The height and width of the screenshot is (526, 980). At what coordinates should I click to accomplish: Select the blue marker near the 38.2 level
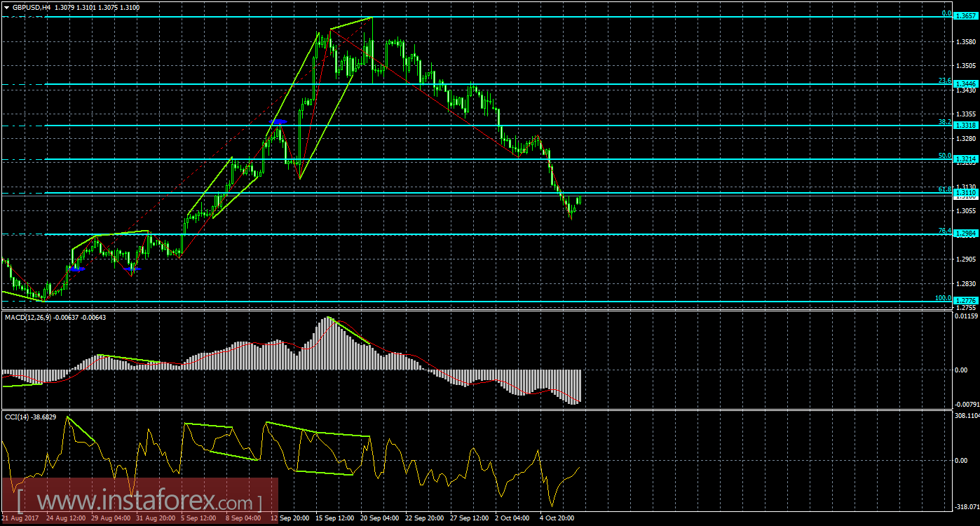click(278, 121)
